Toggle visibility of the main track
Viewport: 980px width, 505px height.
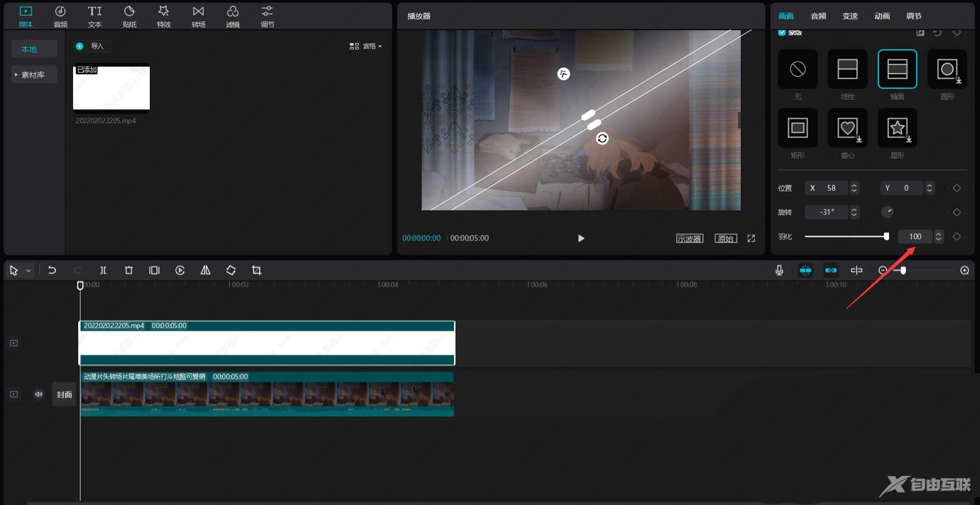point(14,394)
